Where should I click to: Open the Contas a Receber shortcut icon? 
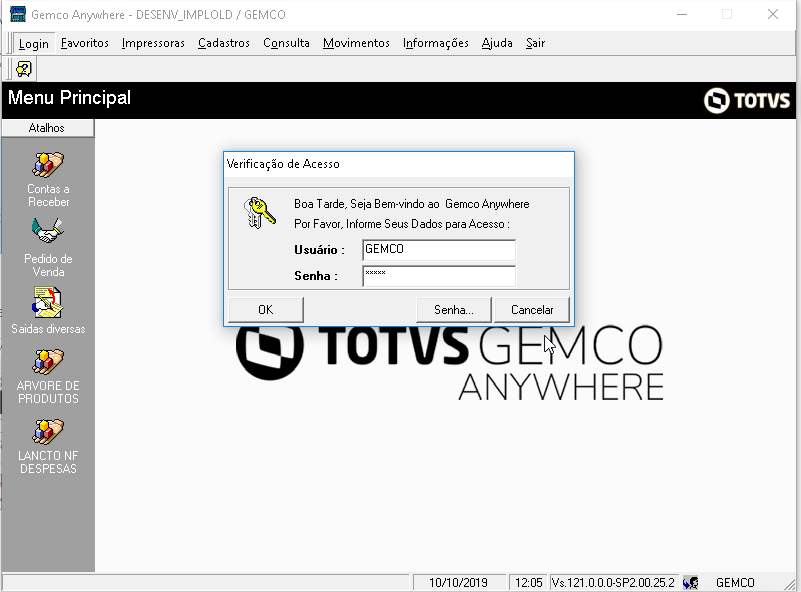48,165
